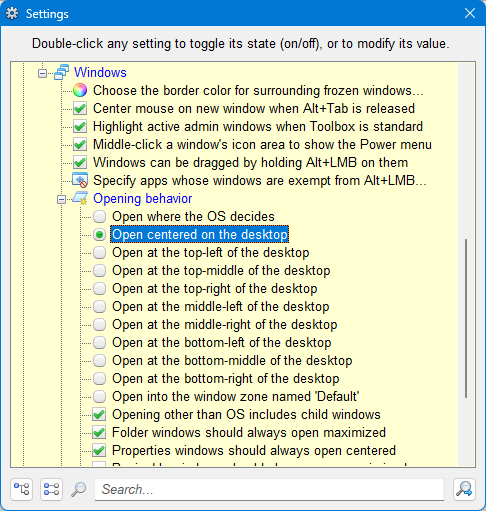The height and width of the screenshot is (511, 486).
Task: Toggle Middle-click window's icon area checkbox
Action: coord(80,145)
